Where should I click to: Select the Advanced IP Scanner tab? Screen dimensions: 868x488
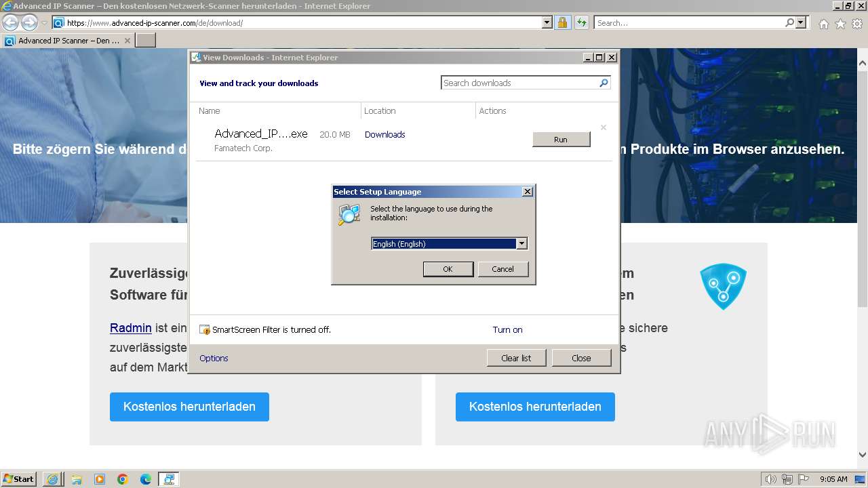[68, 41]
